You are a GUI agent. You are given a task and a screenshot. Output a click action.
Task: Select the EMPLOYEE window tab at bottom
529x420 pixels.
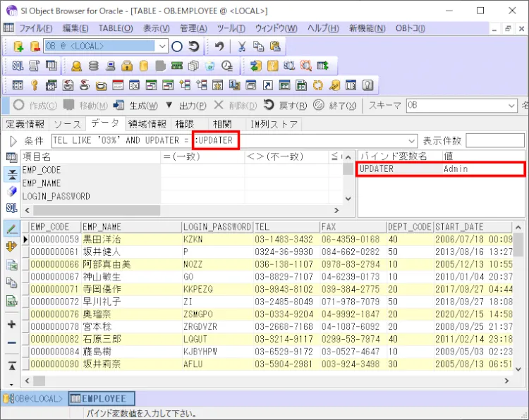[102, 399]
